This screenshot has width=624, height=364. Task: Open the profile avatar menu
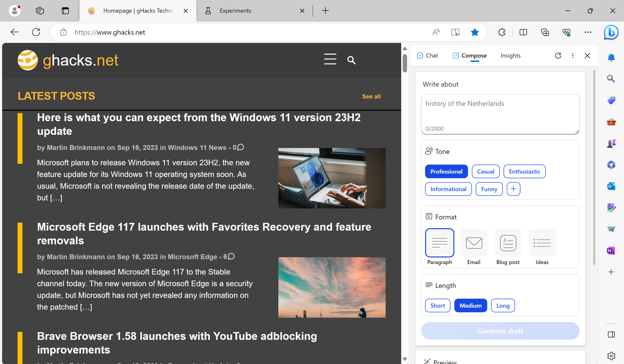tap(15, 11)
